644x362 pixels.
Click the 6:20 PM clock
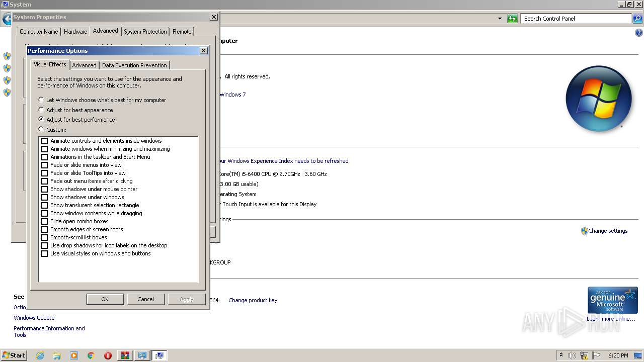[618, 355]
